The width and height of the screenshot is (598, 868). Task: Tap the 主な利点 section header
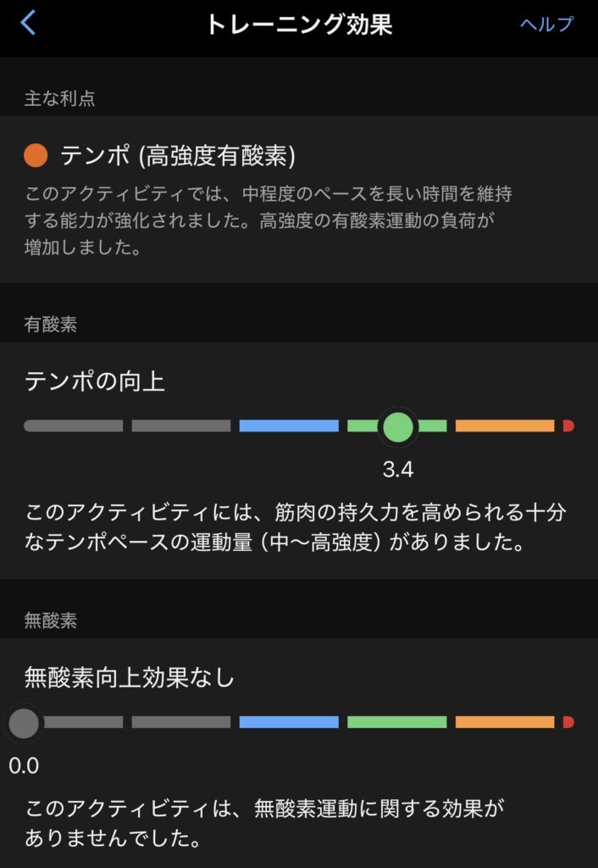tap(59, 98)
